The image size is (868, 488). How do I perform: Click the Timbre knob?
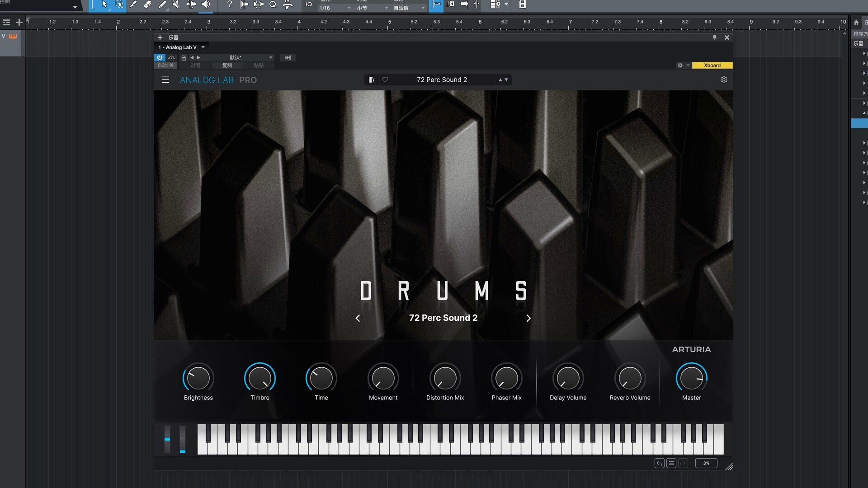(260, 378)
